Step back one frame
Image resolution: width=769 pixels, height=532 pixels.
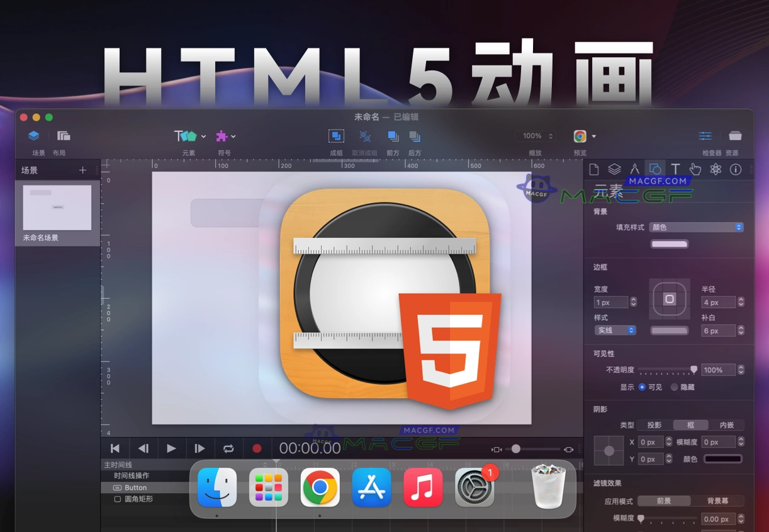[143, 448]
